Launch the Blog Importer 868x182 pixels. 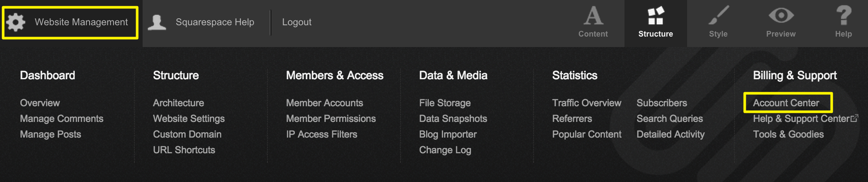[x=448, y=134]
